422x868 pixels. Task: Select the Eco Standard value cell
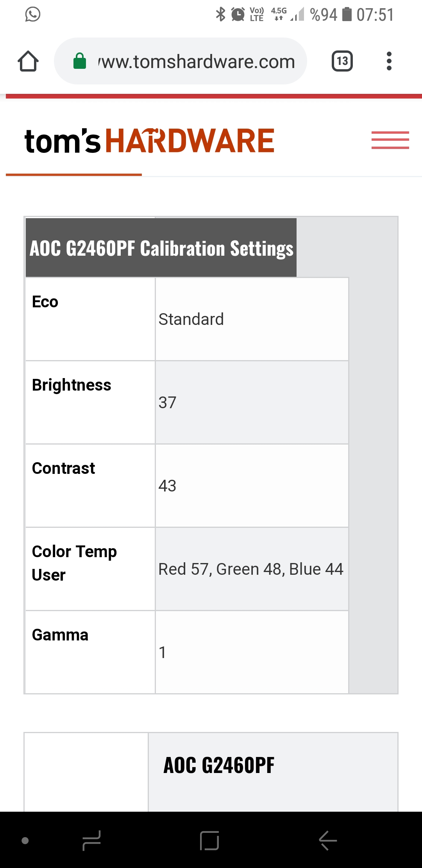point(252,319)
